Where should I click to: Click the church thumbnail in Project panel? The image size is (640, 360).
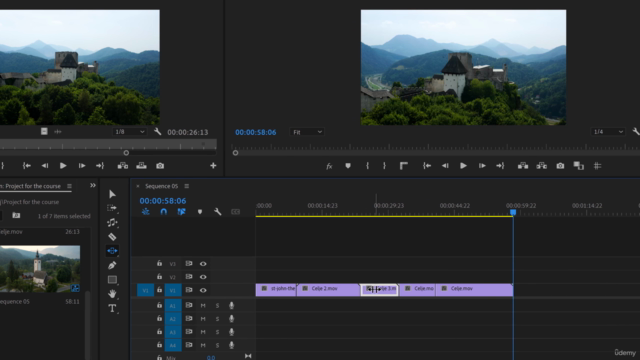click(x=40, y=269)
